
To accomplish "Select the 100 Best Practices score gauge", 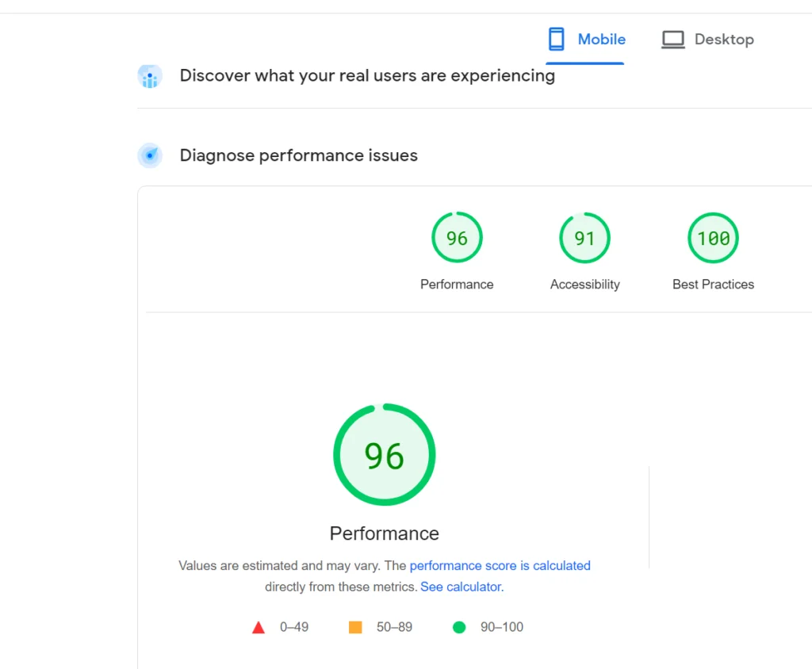I will click(713, 238).
